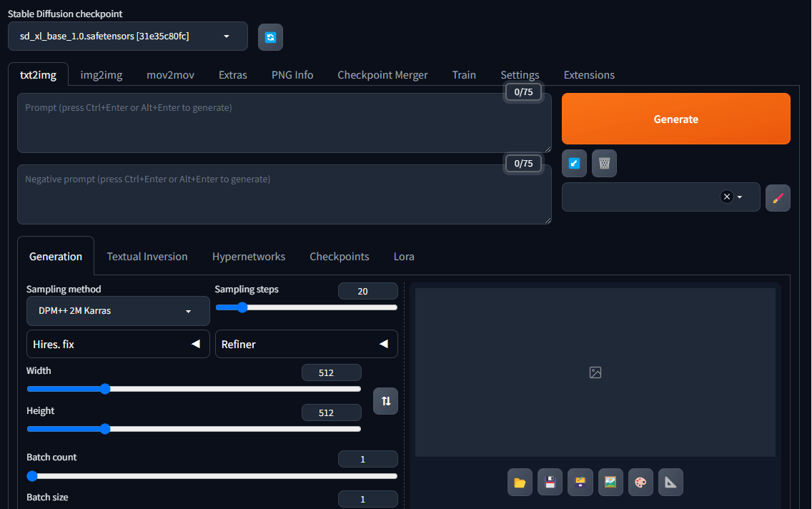Clear selected styles with the X icon

point(727,197)
